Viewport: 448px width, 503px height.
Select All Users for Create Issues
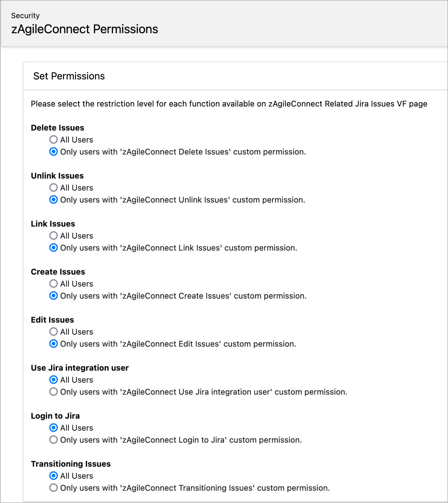click(x=54, y=284)
